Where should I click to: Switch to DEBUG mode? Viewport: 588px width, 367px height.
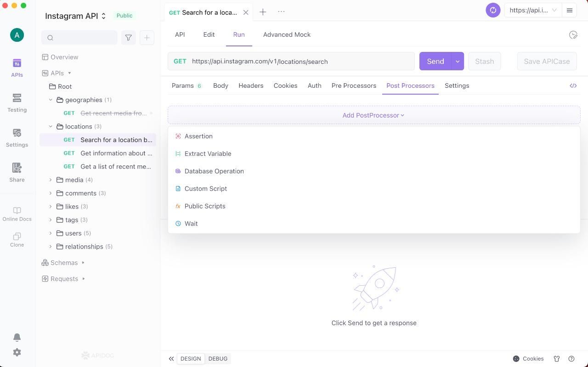(218, 359)
